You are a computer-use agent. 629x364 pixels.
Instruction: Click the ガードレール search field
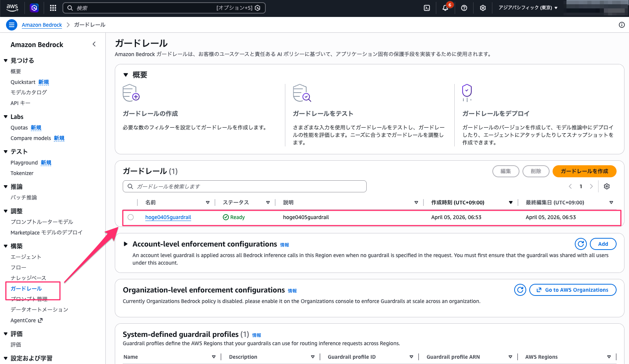245,186
